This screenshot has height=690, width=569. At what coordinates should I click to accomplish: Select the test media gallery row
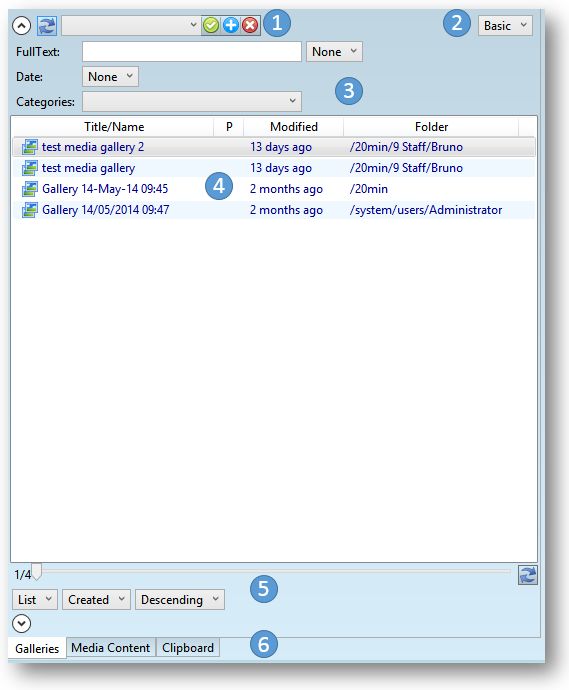pos(274,168)
